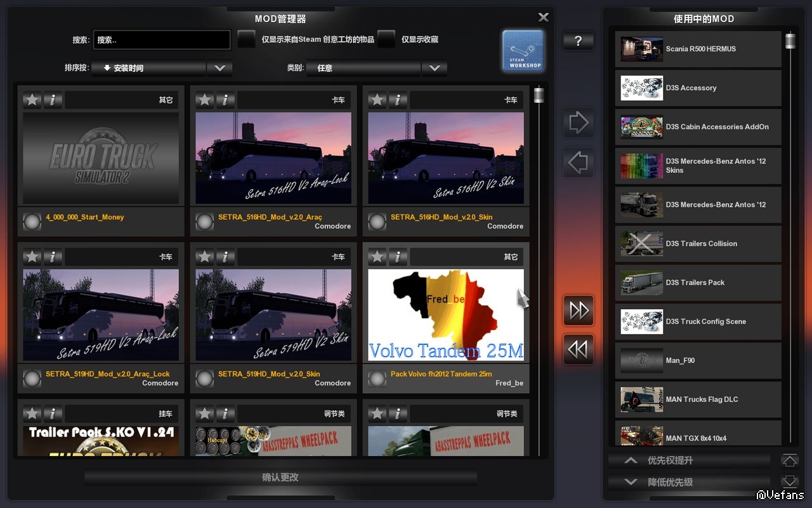Click 优先权提升 to raise mod priority
The width and height of the screenshot is (812, 508).
[x=689, y=460]
